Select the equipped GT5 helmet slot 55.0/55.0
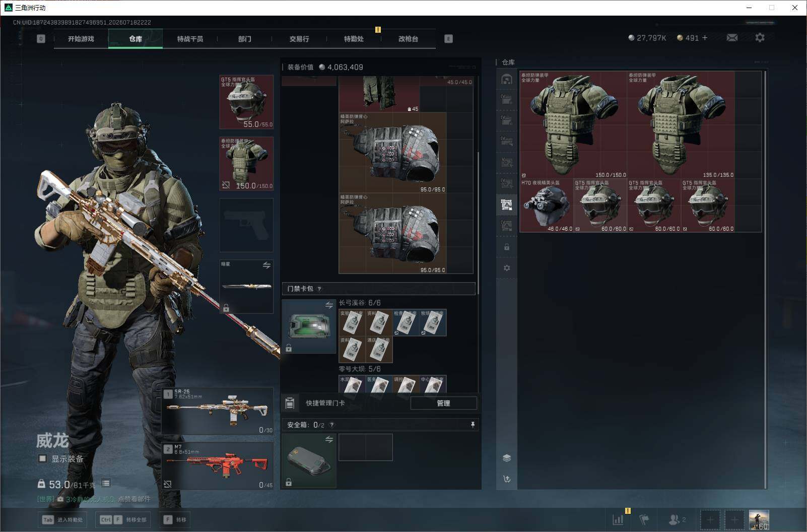Screen dimensions: 807x532 (x=246, y=102)
